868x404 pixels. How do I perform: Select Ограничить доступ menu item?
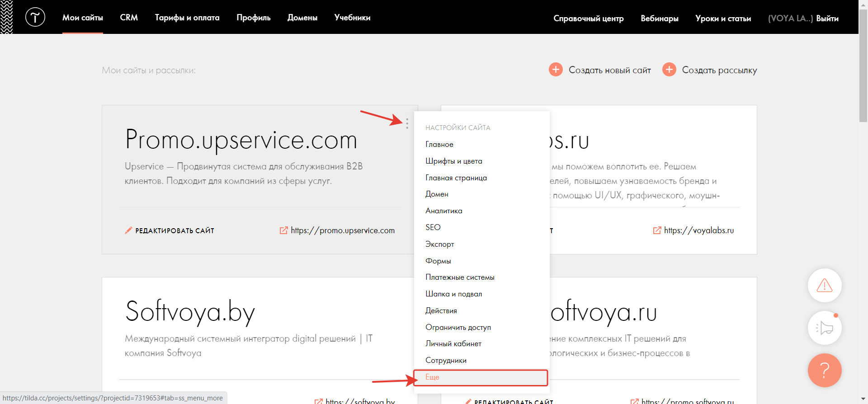point(458,327)
